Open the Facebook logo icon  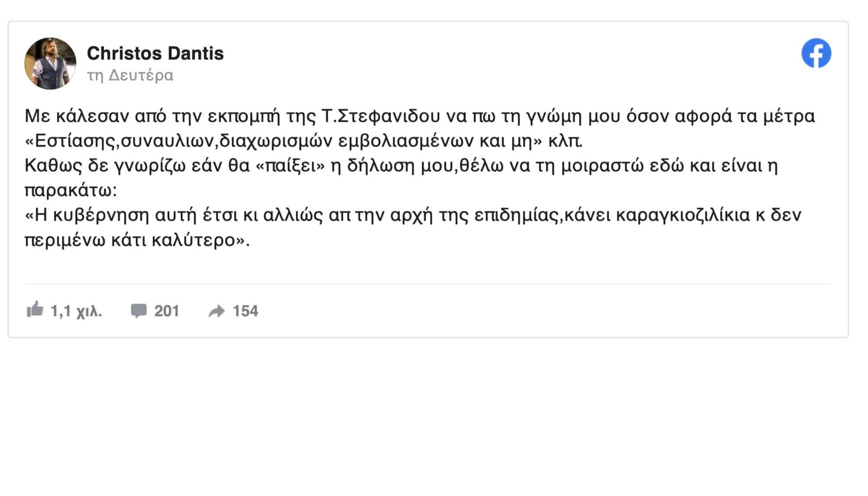pos(816,53)
